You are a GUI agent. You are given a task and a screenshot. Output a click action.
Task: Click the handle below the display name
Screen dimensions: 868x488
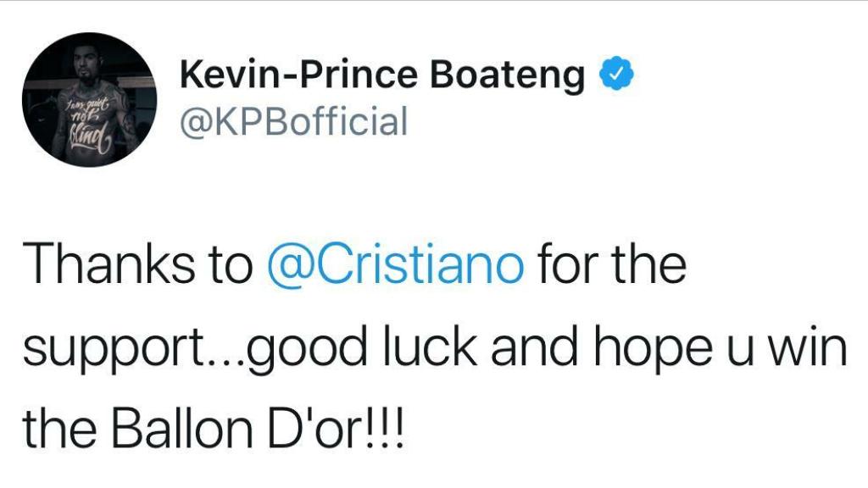point(292,119)
